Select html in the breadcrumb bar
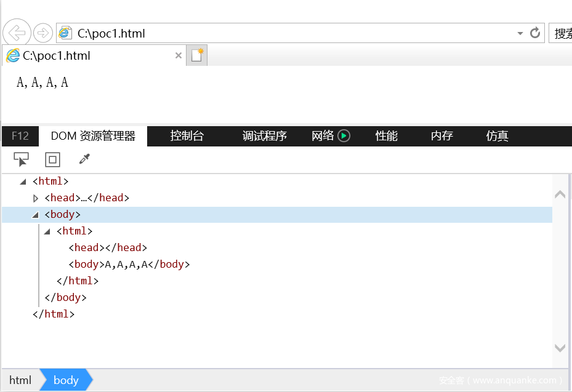Image resolution: width=572 pixels, height=392 pixels. (x=20, y=380)
